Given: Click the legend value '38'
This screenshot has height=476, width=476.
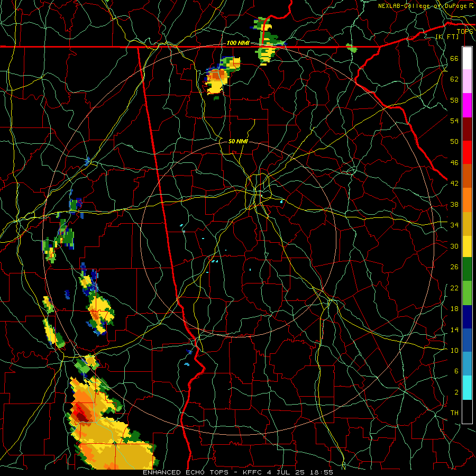Looking at the screenshot, I should point(454,204).
